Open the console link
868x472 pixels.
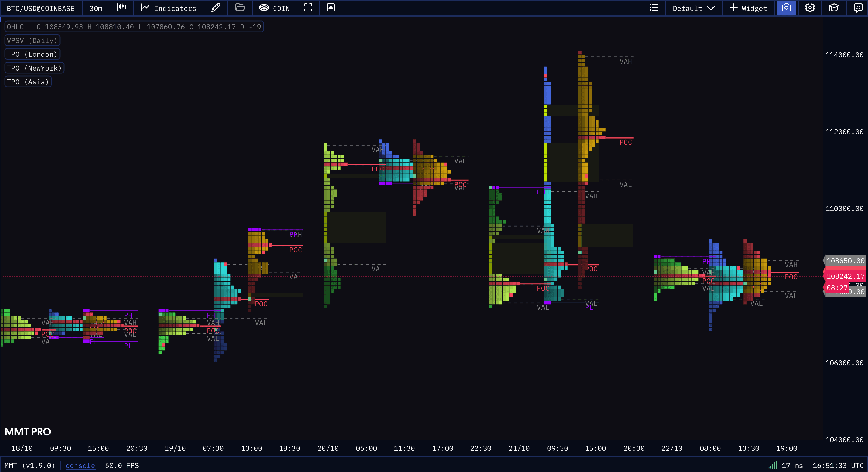[x=80, y=466]
